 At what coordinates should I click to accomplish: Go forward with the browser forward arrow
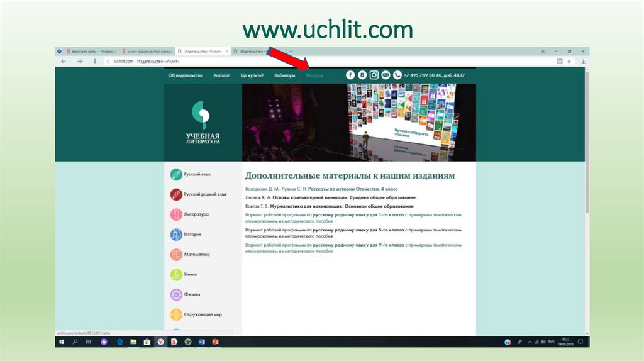point(79,61)
